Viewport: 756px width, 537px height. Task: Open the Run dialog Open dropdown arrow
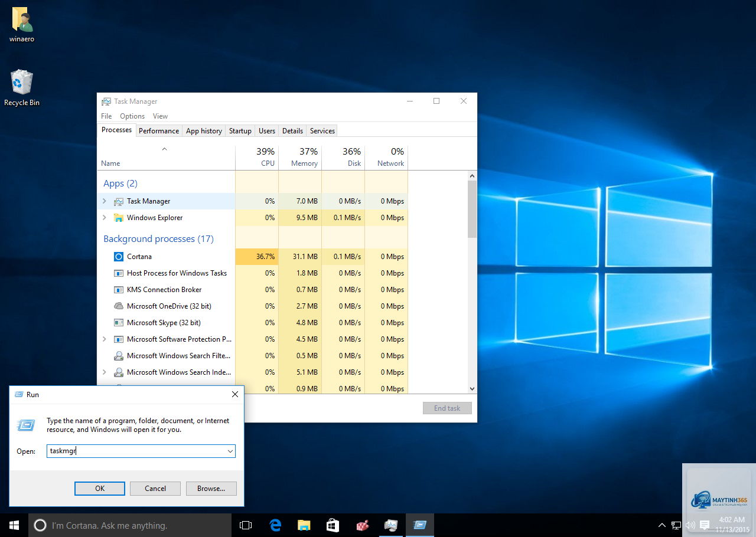click(230, 451)
